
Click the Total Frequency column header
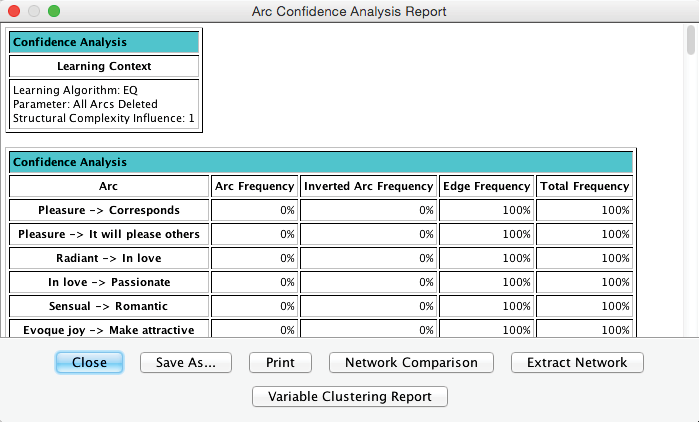[x=584, y=186]
